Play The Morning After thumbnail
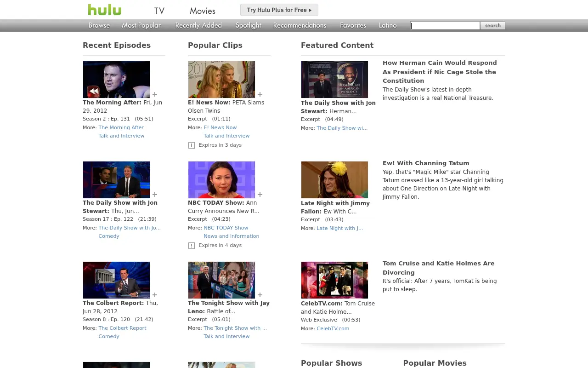 [116, 80]
